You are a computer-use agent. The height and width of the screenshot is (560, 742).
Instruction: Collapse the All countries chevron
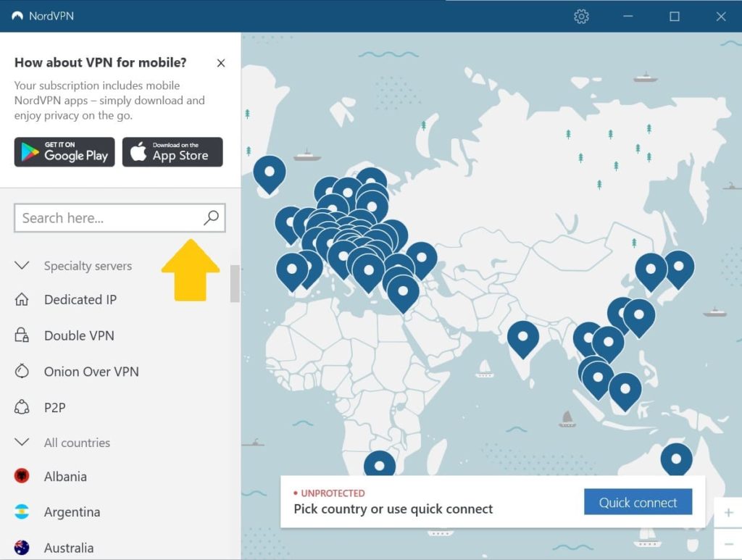22,442
